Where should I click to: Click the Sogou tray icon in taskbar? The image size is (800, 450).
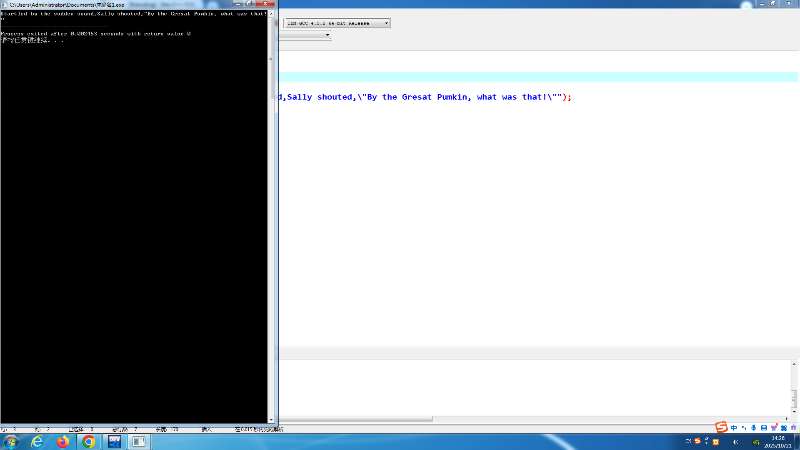(697, 441)
